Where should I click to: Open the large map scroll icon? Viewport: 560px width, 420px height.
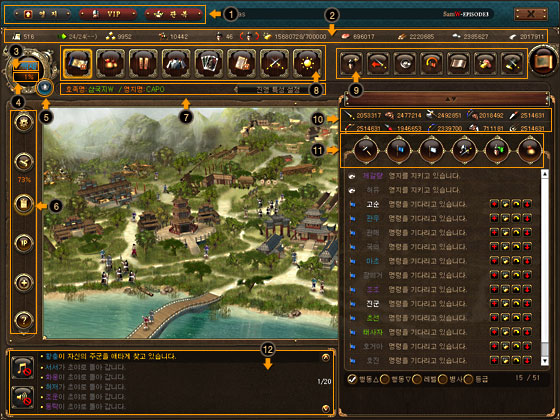[543, 60]
